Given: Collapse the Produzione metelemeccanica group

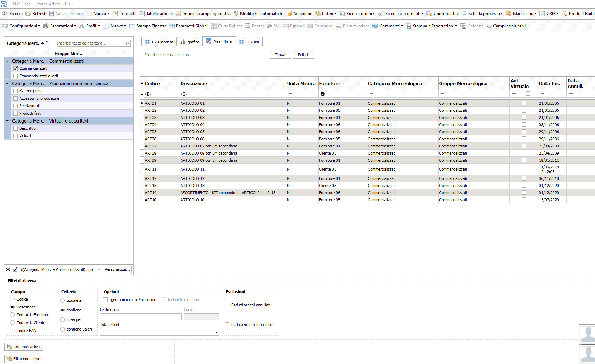Looking at the screenshot, I should 7,84.
